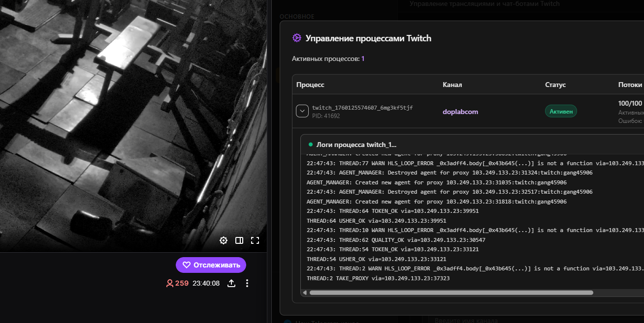Click the green dot beside process logs title
Image resolution: width=644 pixels, height=323 pixels.
(311, 145)
